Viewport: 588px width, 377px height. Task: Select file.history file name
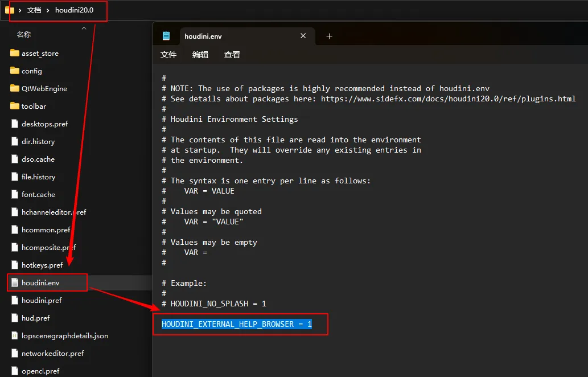(38, 177)
